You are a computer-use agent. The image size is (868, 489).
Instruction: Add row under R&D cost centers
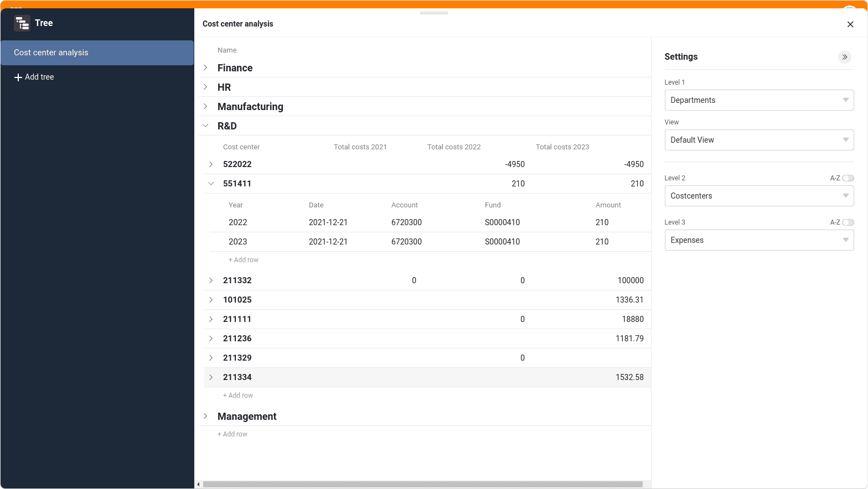[238, 396]
